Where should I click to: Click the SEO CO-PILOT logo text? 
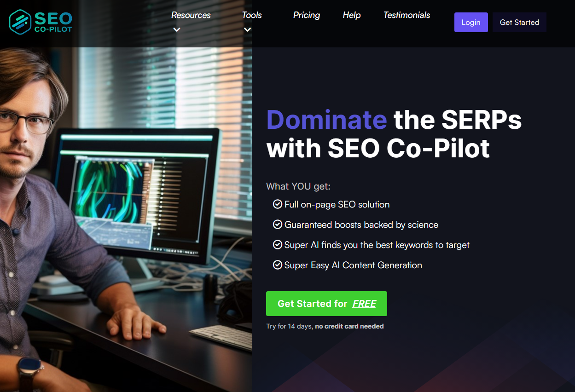point(53,22)
